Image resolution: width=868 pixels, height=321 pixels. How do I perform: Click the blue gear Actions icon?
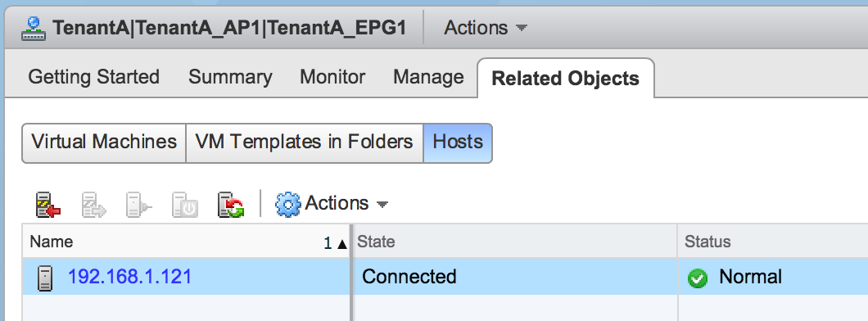tap(288, 204)
